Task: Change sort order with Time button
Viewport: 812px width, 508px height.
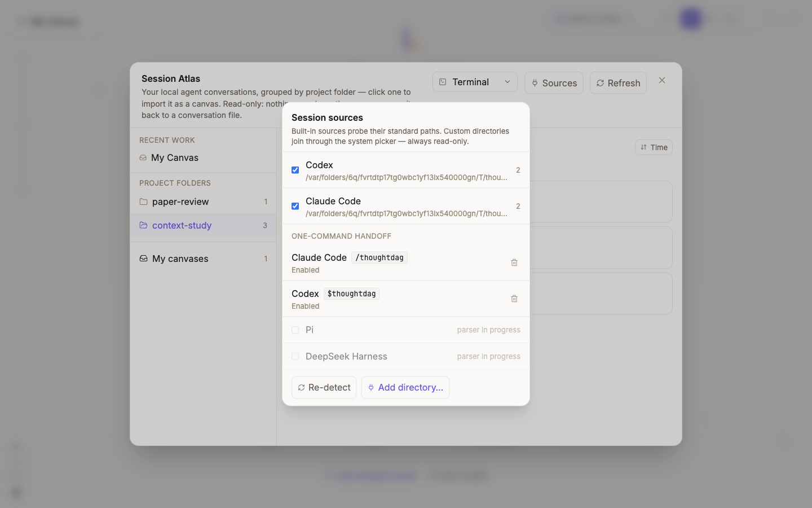Action: coord(654,147)
